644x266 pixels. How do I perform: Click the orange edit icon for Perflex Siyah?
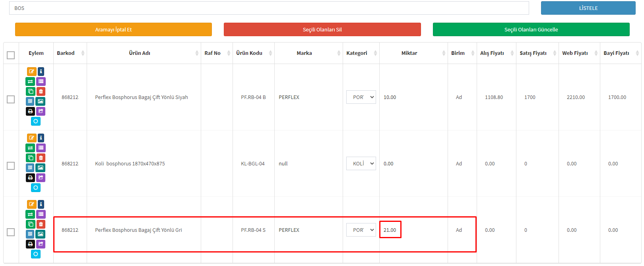coord(31,72)
